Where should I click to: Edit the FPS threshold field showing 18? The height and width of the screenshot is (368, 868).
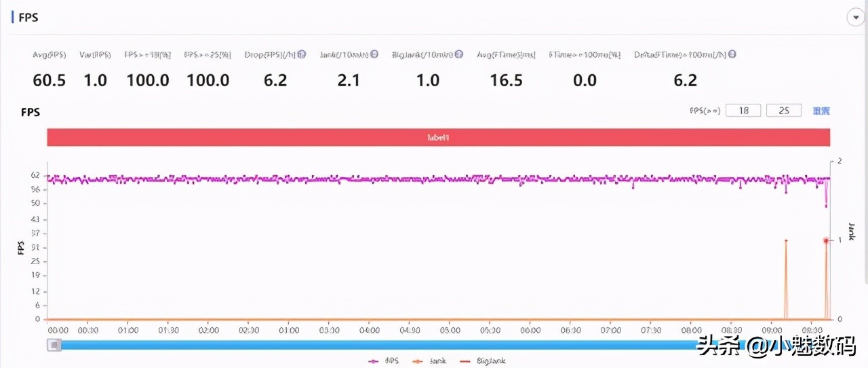coord(743,111)
